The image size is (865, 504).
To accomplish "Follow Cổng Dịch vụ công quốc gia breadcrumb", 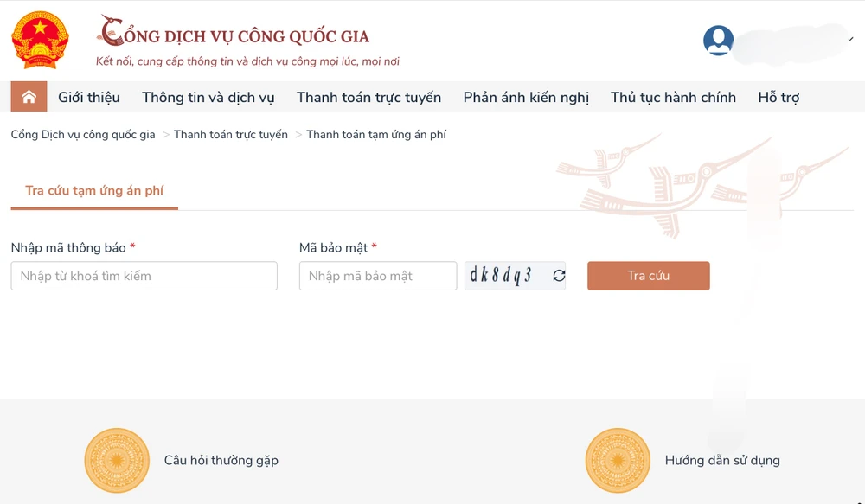I will 83,135.
